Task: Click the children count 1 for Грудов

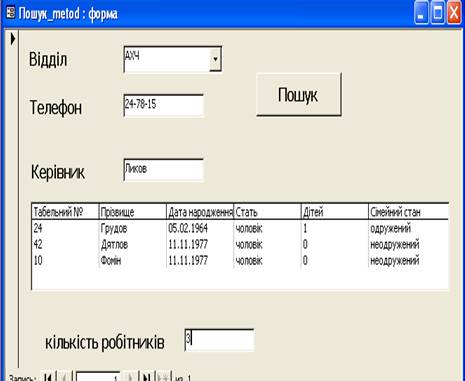Action: pyautogui.click(x=305, y=228)
